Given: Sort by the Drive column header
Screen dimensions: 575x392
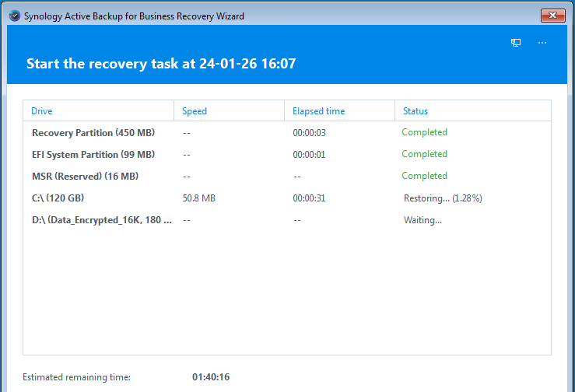Looking at the screenshot, I should [98, 110].
